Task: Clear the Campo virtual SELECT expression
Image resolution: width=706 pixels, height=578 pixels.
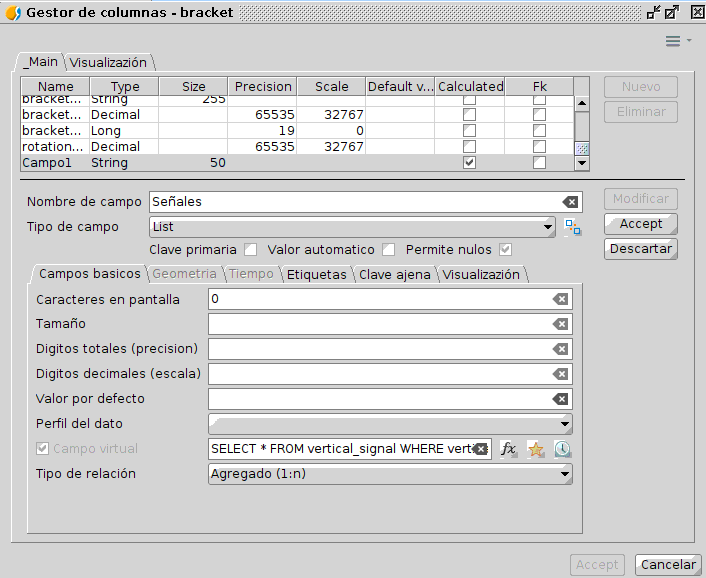Action: click(x=481, y=449)
